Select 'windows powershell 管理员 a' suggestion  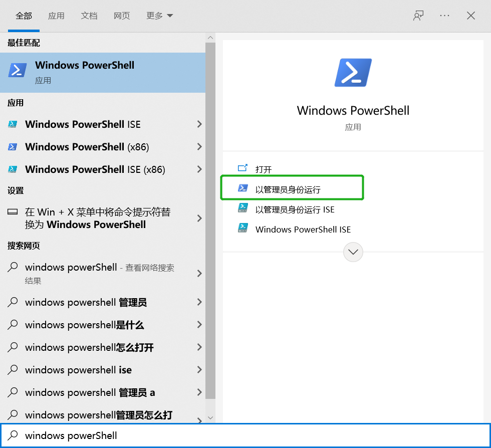103,392
